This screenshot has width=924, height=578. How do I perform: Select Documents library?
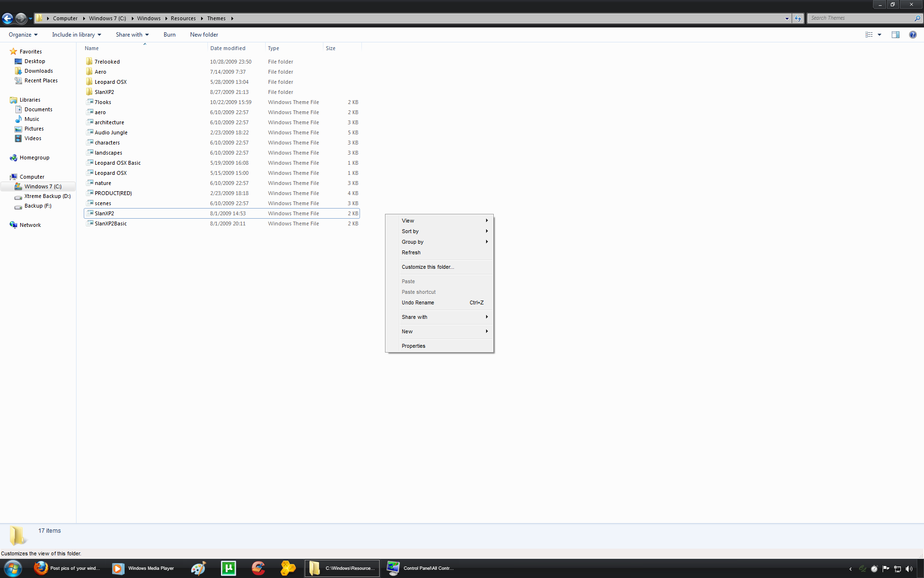(x=38, y=109)
